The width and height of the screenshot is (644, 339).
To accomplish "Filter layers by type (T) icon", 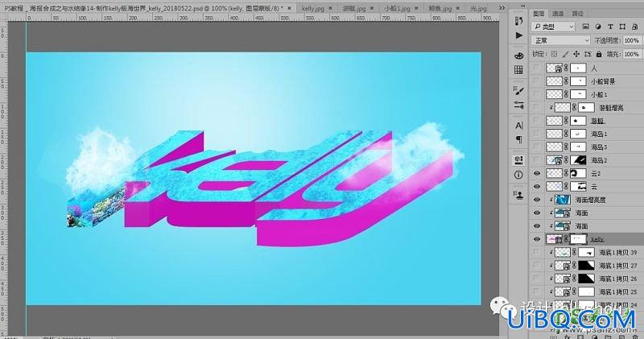I will coord(610,27).
